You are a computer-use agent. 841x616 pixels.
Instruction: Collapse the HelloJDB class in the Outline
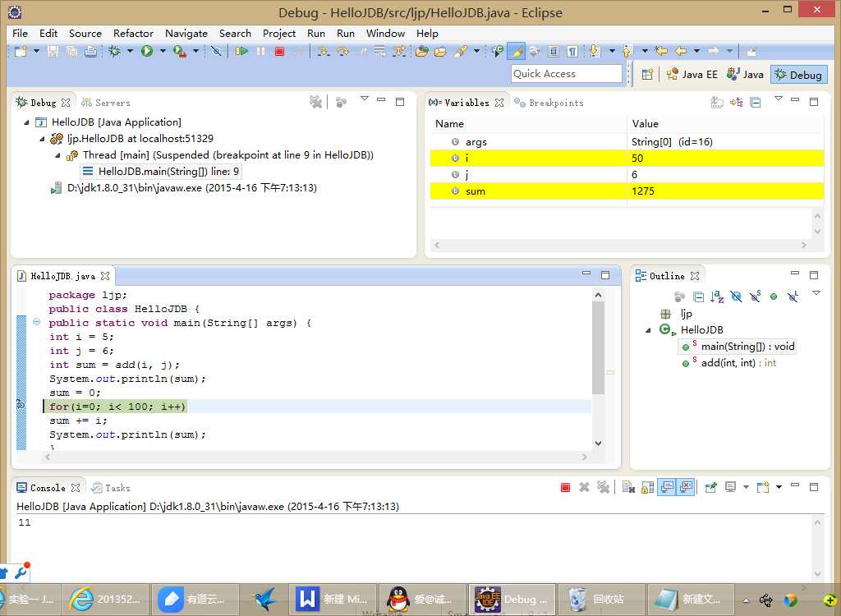649,330
